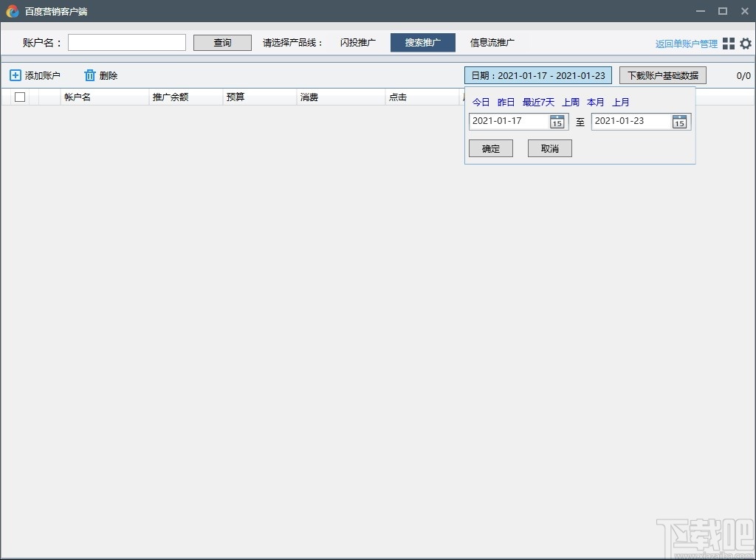
Task: Click inside the 账户名 input field
Action: (126, 42)
